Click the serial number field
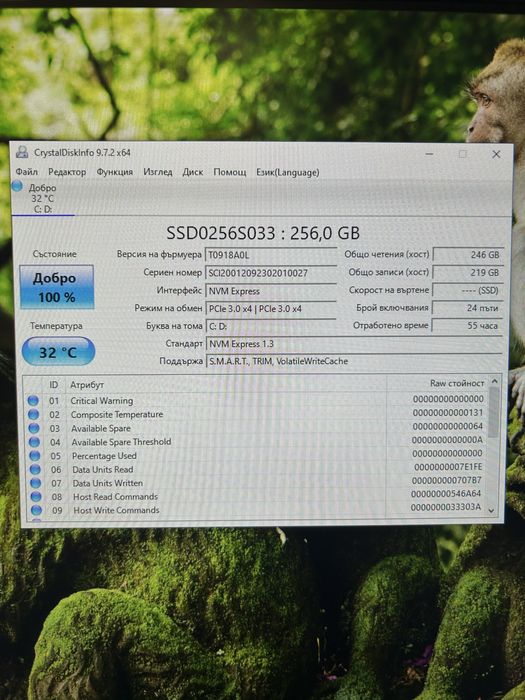 click(271, 273)
